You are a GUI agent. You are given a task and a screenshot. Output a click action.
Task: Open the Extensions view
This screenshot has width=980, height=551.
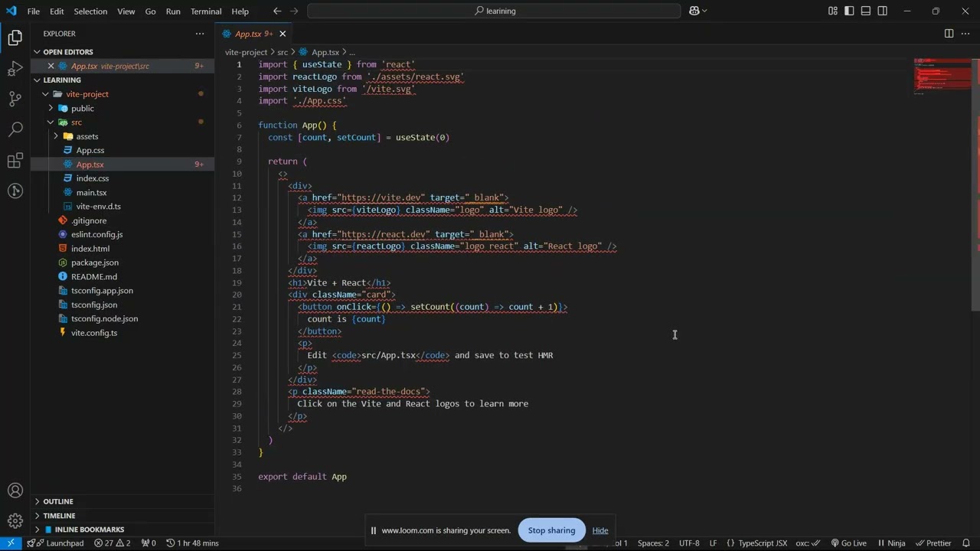[15, 161]
